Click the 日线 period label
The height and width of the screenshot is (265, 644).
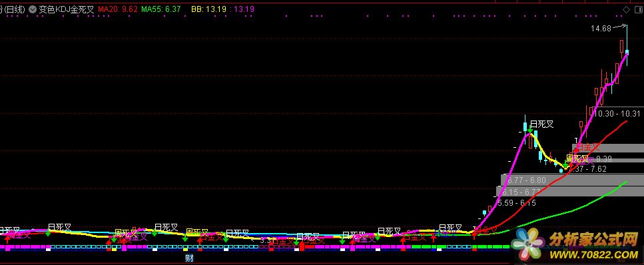coord(14,9)
